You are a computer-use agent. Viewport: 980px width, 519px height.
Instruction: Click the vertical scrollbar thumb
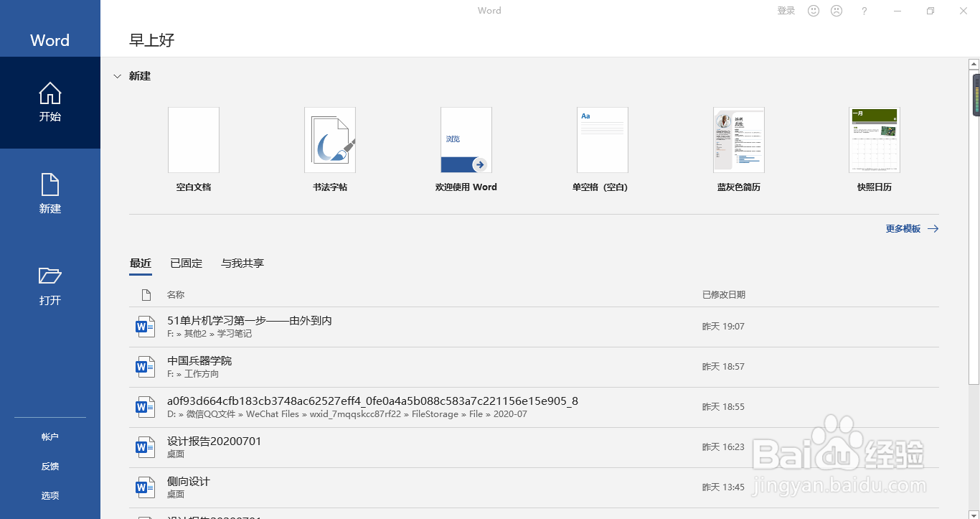pos(974,226)
